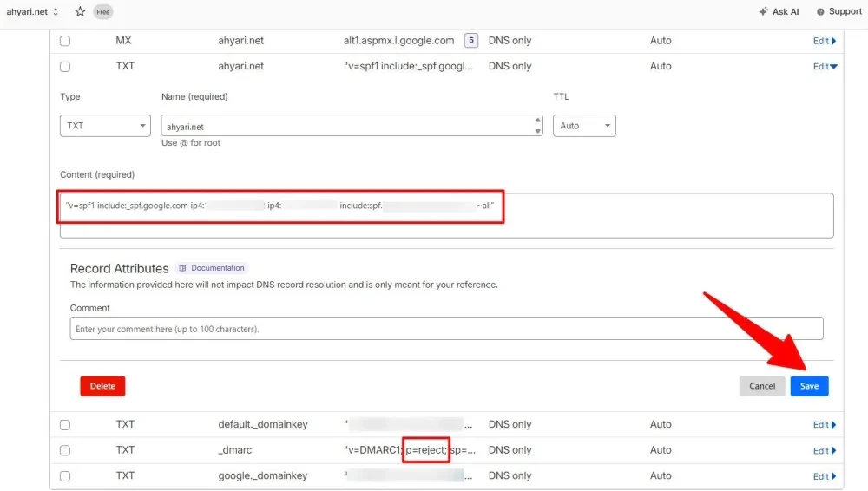Select the google._domainkey record checkbox
Viewport: 868px width, 491px height.
click(x=65, y=475)
